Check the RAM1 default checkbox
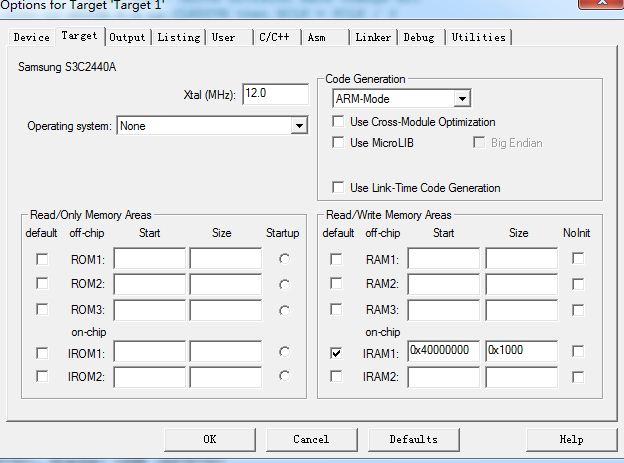The height and width of the screenshot is (463, 624). pyautogui.click(x=336, y=259)
